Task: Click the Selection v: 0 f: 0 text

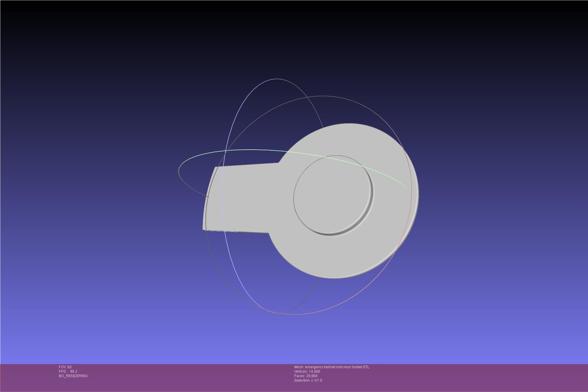Action: click(308, 380)
